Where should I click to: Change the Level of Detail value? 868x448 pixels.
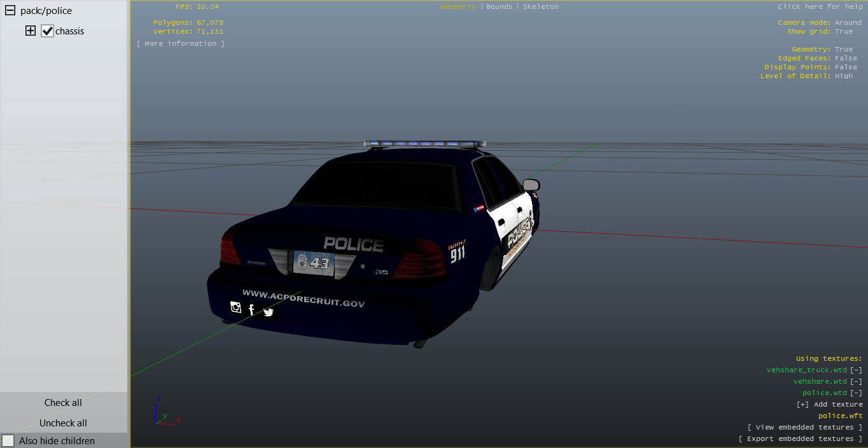[x=844, y=76]
